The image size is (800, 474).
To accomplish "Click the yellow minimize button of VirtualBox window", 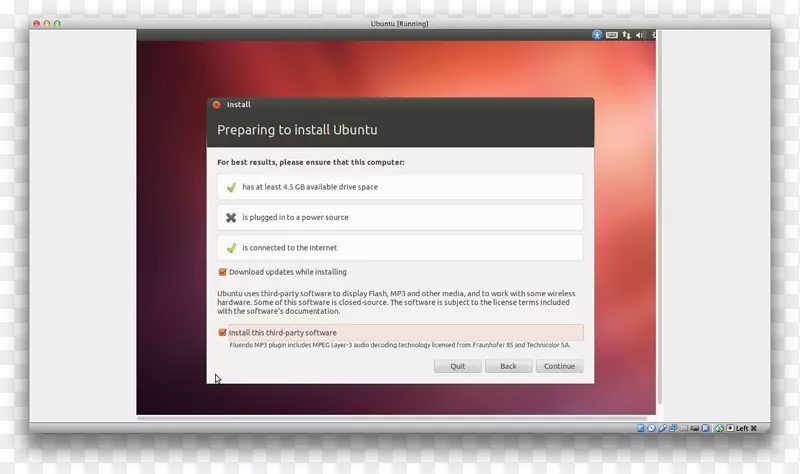I will tap(47, 23).
